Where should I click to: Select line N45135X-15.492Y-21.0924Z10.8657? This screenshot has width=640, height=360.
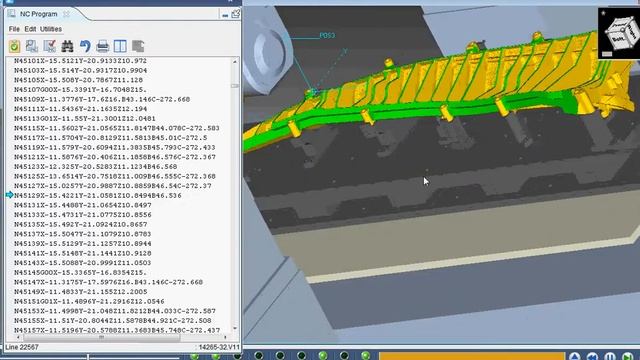(81, 224)
